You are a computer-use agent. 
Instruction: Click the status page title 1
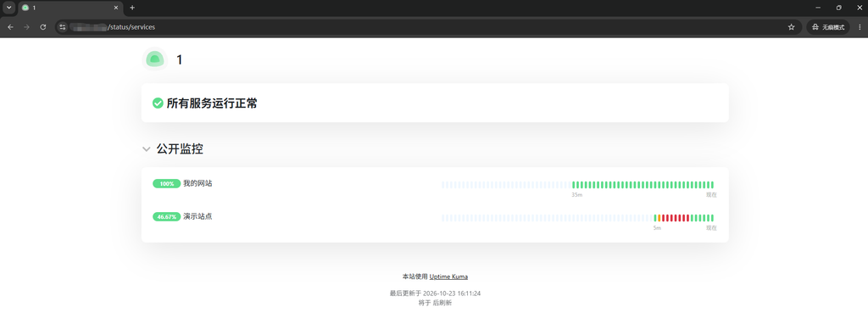click(180, 60)
